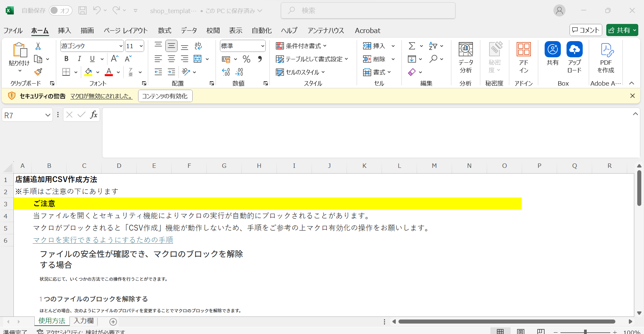Click the zoom slider handle
This screenshot has height=334, width=644.
585,332
